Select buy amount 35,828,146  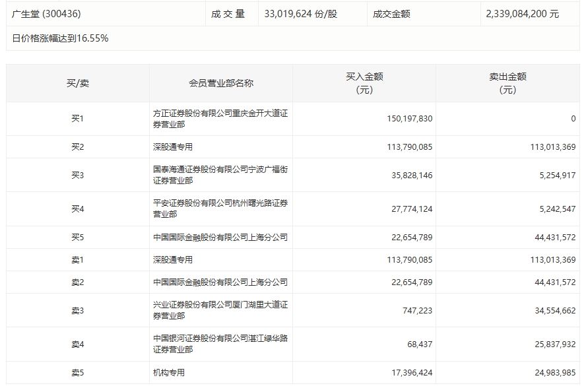pos(412,175)
